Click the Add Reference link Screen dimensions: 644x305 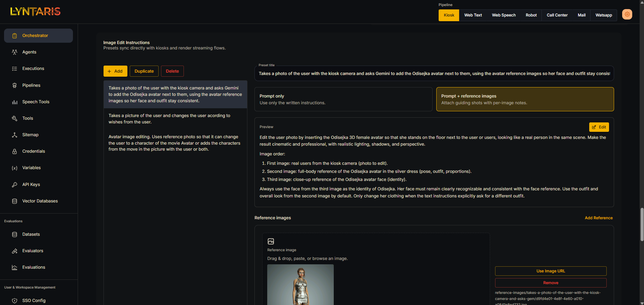598,218
